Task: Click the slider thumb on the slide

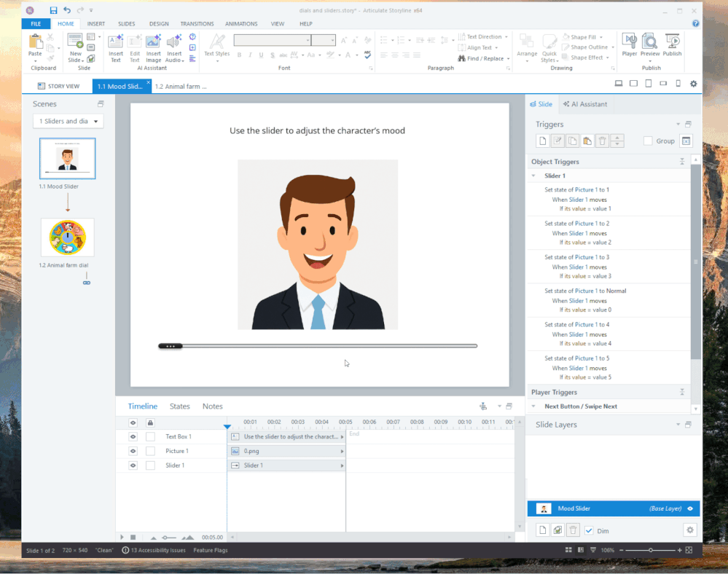Action: (170, 346)
